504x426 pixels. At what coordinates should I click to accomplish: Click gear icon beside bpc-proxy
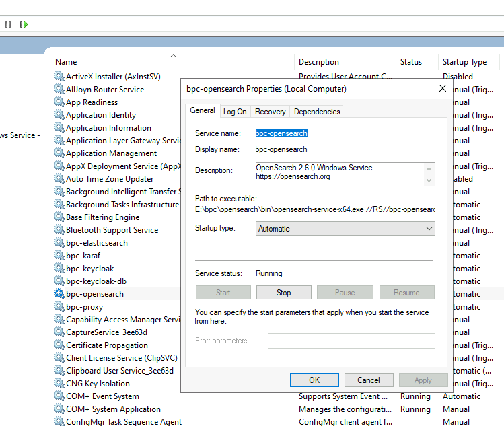pyautogui.click(x=59, y=307)
